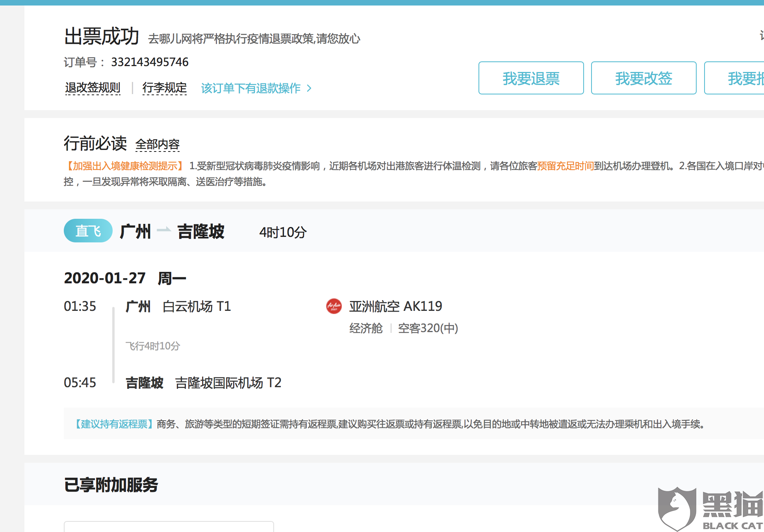Click the AirAsia red airline logo icon
The width and height of the screenshot is (764, 532).
334,306
